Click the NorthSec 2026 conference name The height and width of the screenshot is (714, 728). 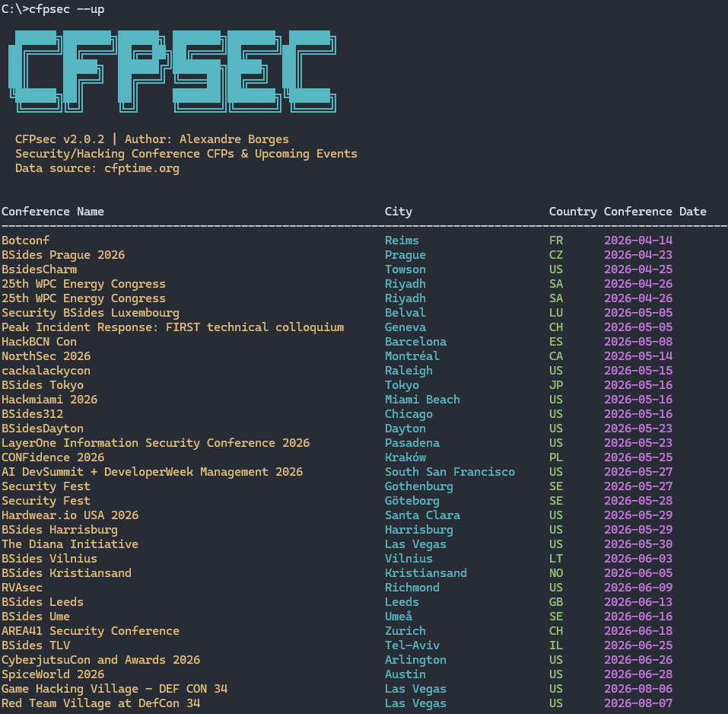45,355
